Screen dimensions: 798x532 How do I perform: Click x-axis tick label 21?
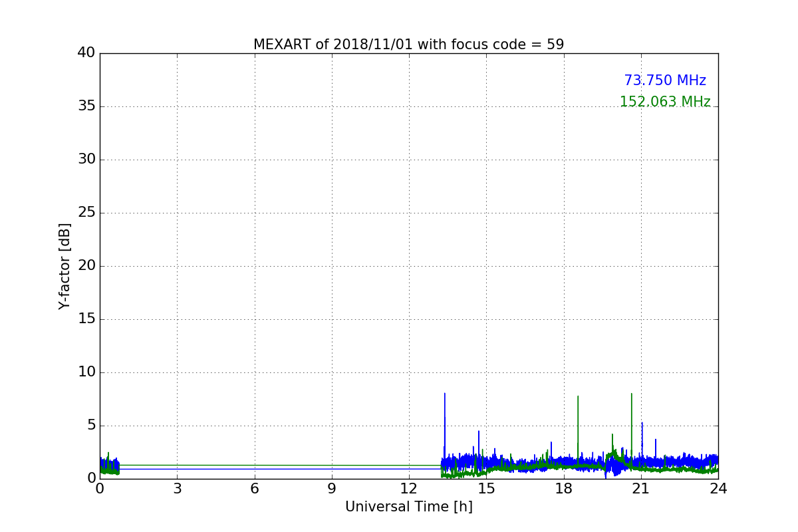tap(641, 489)
